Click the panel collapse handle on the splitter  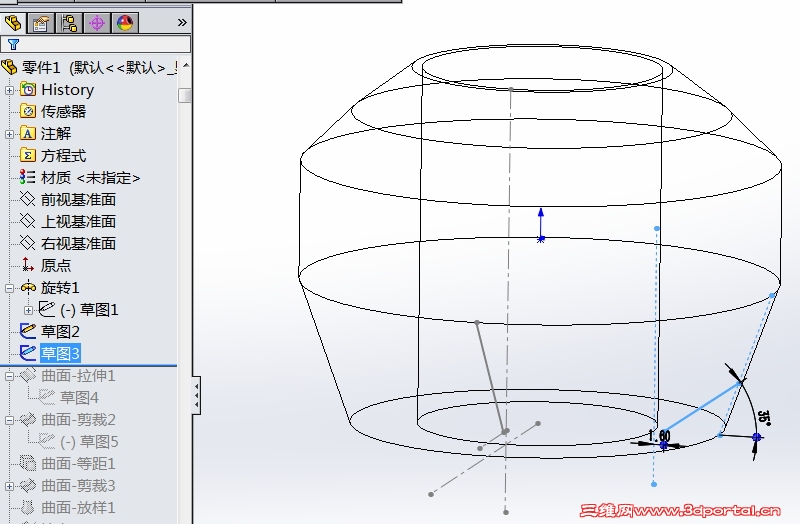[x=196, y=395]
